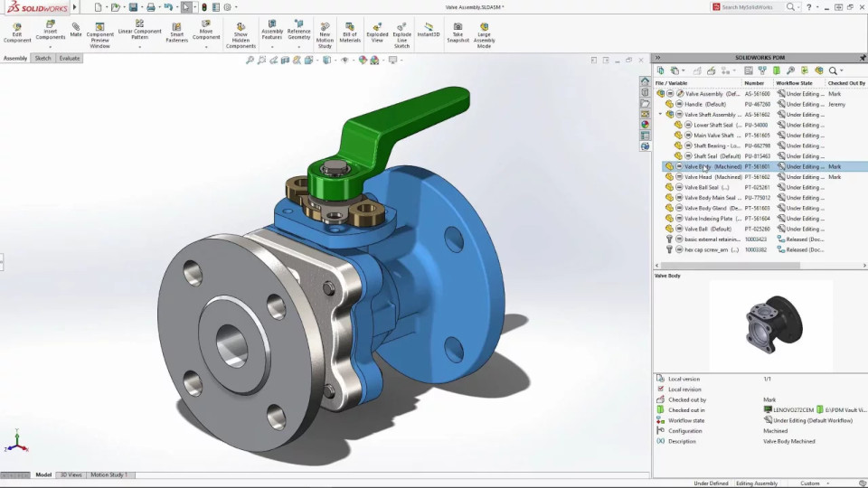Toggle Instant3D mode
Screen dimensions: 868x488
[x=429, y=30]
